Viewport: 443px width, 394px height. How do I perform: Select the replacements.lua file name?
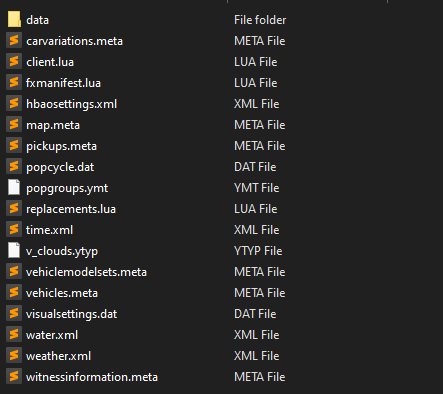(71, 209)
